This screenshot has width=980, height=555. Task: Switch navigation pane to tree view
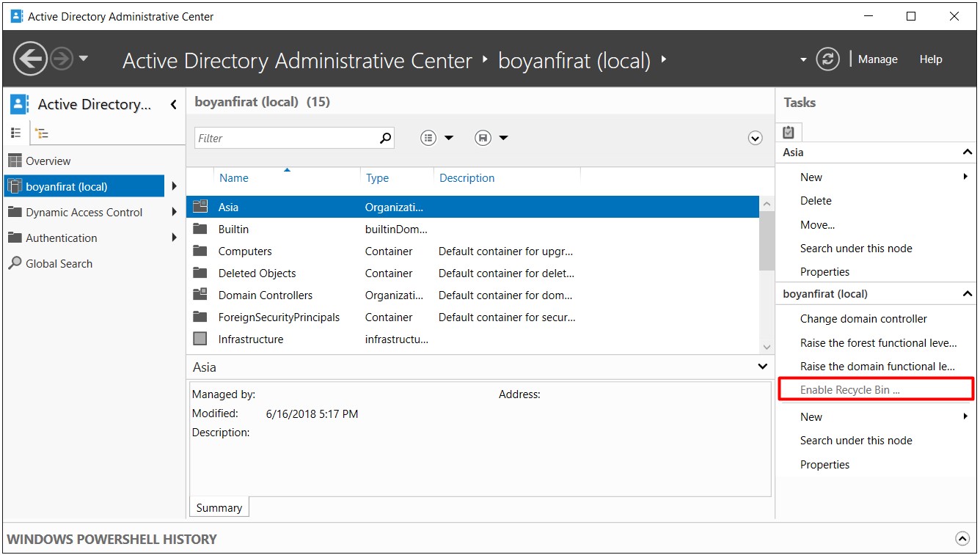pyautogui.click(x=42, y=133)
